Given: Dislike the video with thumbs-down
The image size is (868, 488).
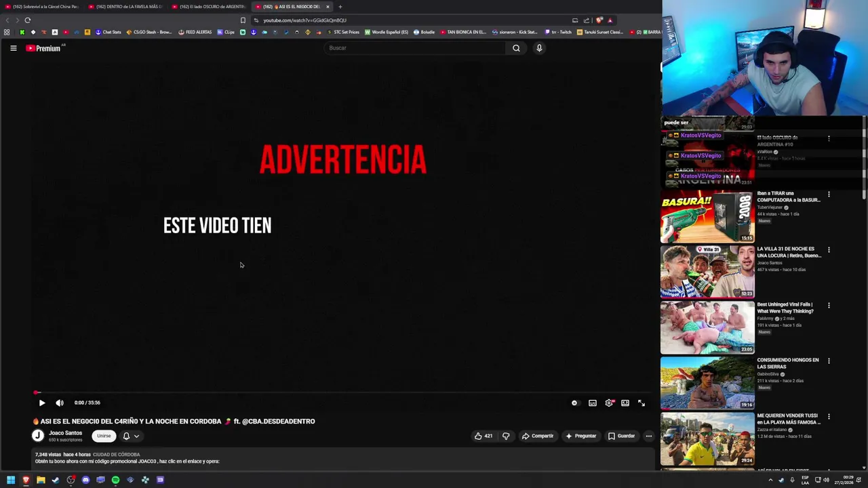Looking at the screenshot, I should (x=506, y=436).
